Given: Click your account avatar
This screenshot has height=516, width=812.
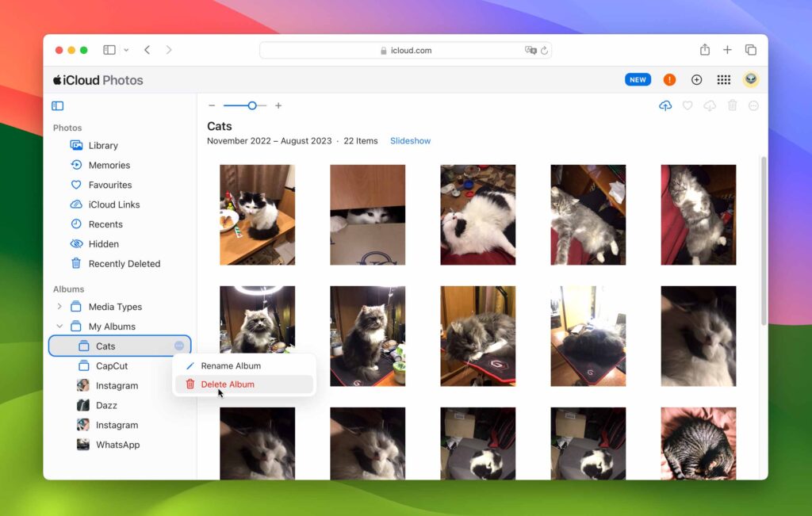Looking at the screenshot, I should click(x=751, y=79).
